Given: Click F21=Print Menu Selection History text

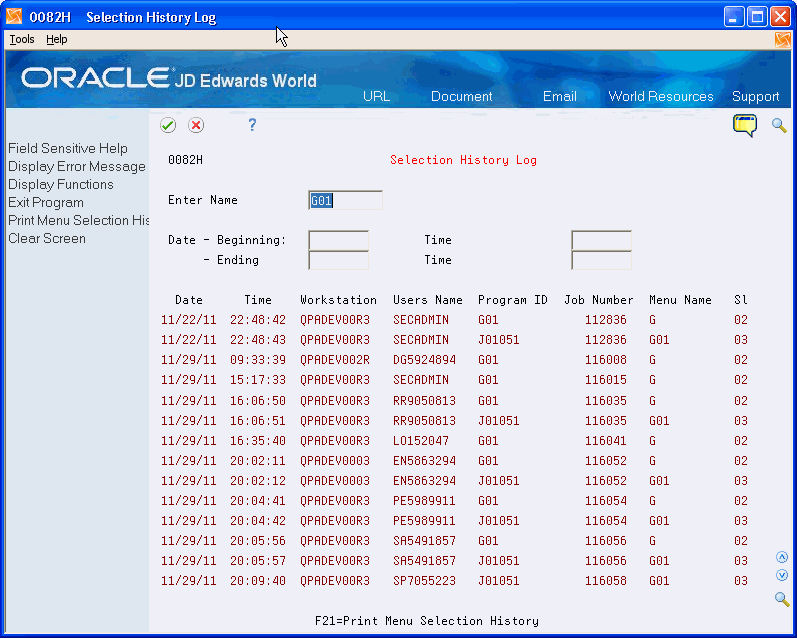Looking at the screenshot, I should pos(426,621).
